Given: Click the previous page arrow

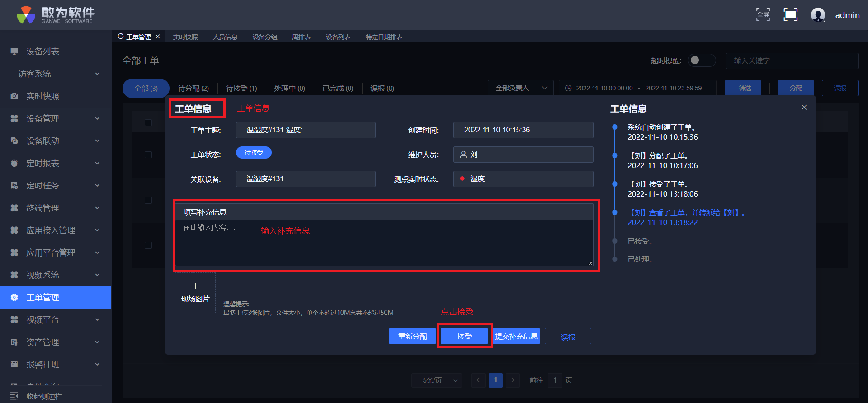Looking at the screenshot, I should tap(478, 380).
